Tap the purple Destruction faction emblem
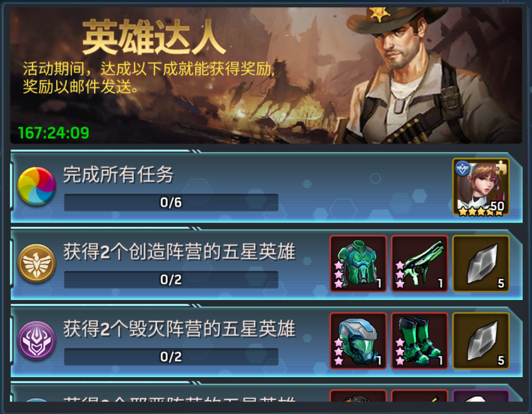 click(36, 340)
